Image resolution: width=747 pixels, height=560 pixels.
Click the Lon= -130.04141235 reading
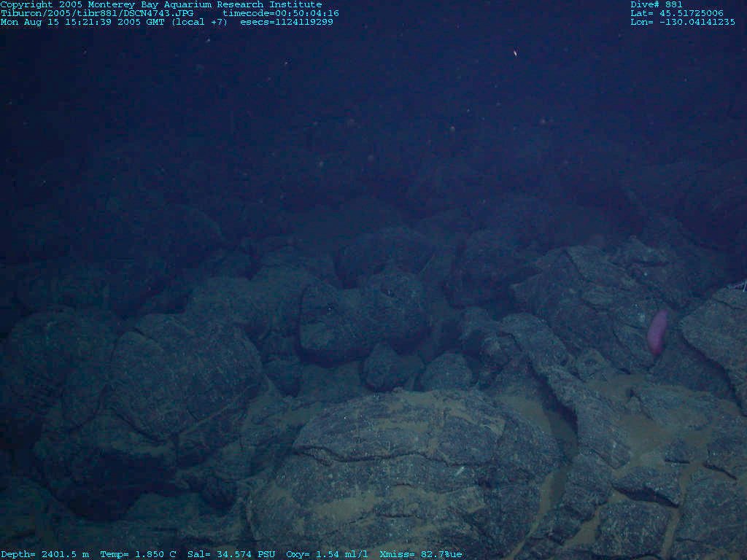(x=682, y=22)
